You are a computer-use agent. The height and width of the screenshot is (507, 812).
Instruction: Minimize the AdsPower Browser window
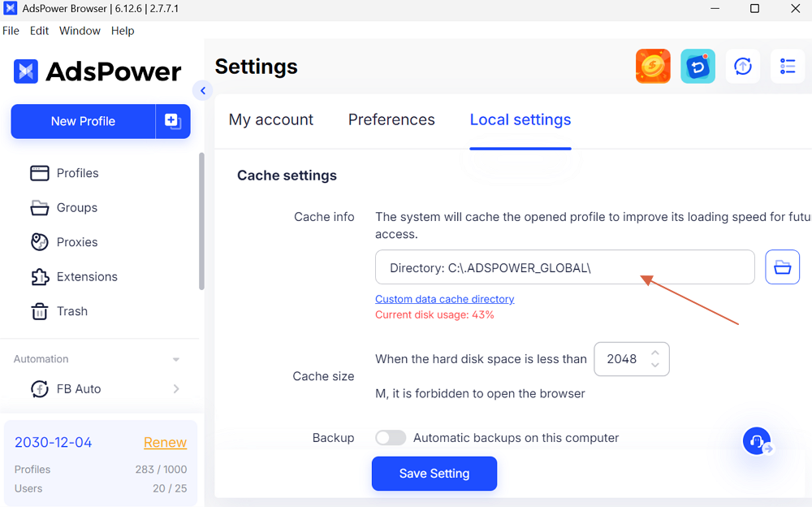click(x=715, y=8)
